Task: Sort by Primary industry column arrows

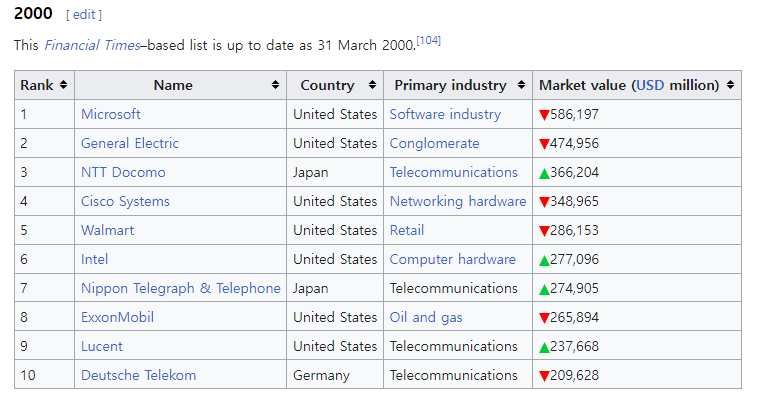Action: (521, 85)
